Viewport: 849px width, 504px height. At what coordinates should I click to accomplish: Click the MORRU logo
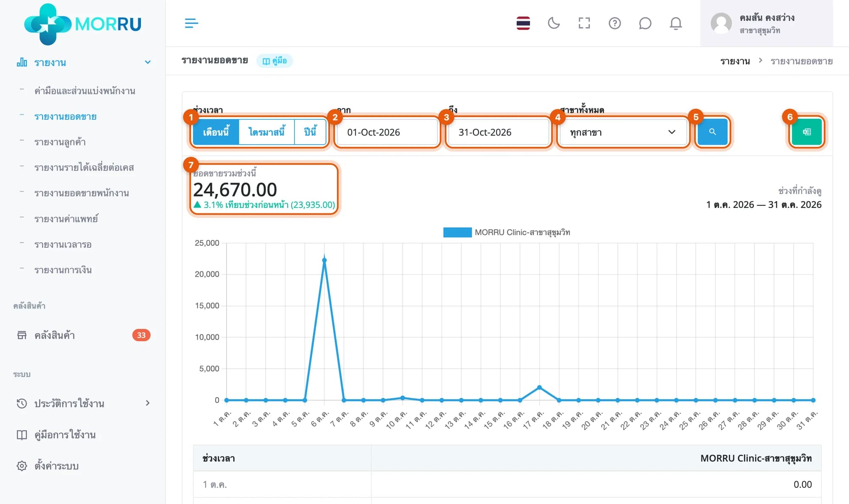83,24
